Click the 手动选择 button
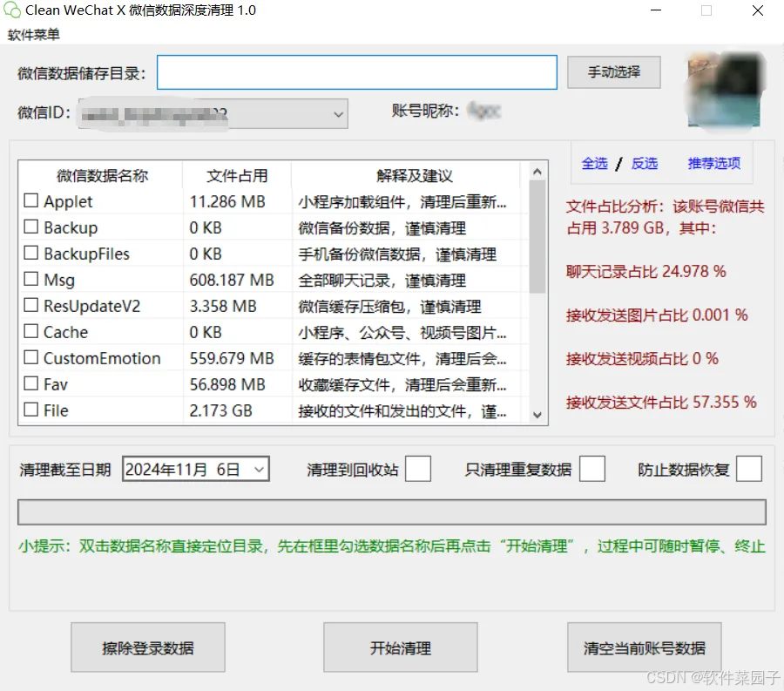784x691 pixels. point(613,72)
